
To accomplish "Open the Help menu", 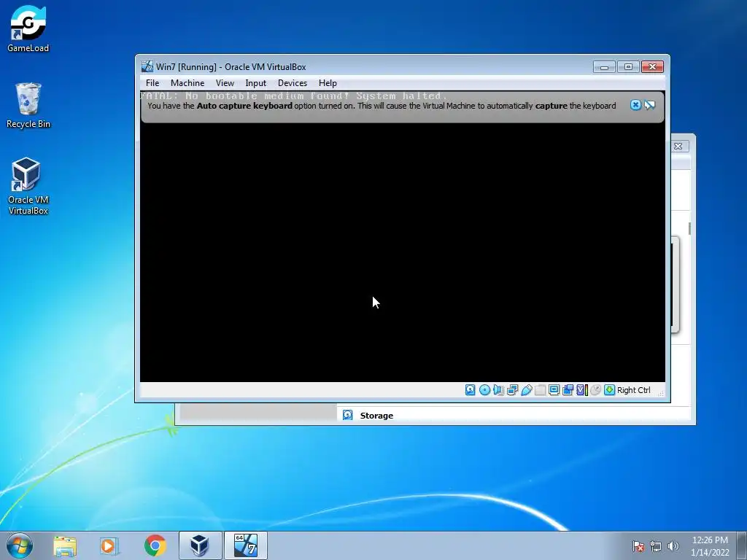I will coord(328,83).
